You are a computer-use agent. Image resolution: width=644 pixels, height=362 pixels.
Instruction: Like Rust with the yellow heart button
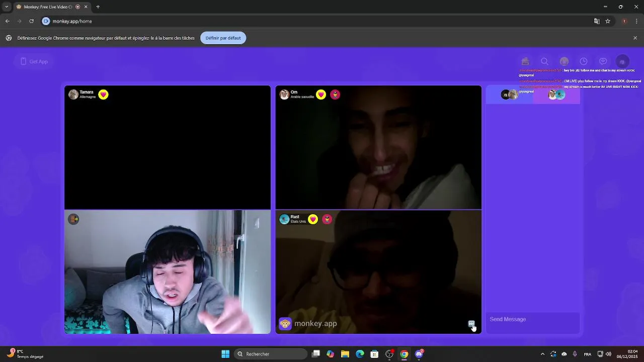[313, 219]
